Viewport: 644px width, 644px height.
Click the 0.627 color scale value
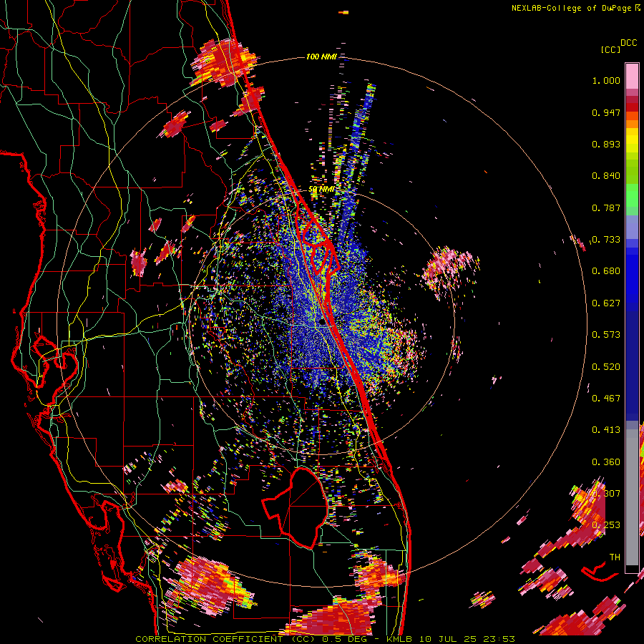click(606, 303)
